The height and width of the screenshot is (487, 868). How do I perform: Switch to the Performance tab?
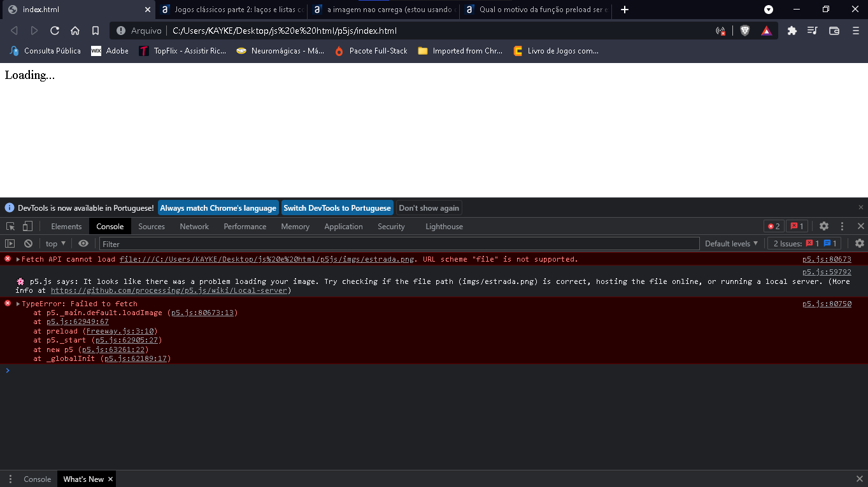245,227
